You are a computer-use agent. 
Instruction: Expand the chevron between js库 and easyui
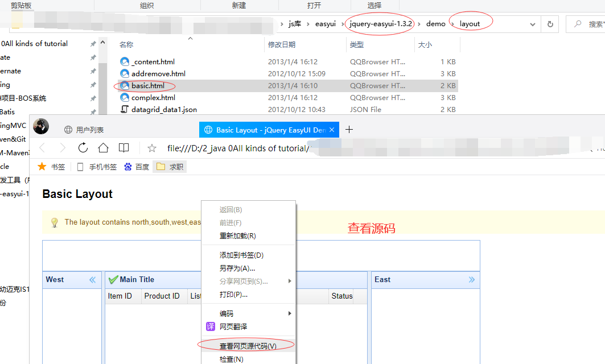pos(308,24)
